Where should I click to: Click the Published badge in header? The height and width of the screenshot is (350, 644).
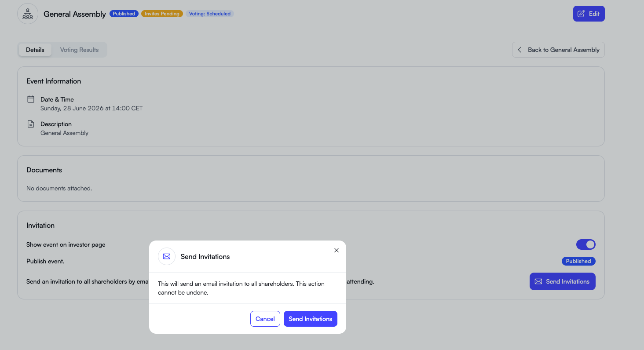pos(124,14)
